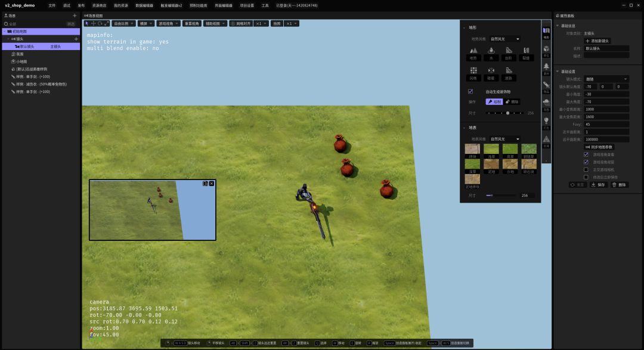Open the 横屏 orientation dropdown
This screenshot has width=644, height=350.
point(146,23)
